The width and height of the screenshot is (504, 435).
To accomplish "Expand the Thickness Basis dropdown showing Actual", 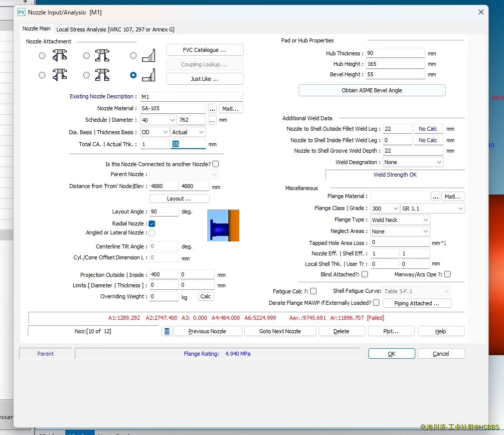I will 188,132.
